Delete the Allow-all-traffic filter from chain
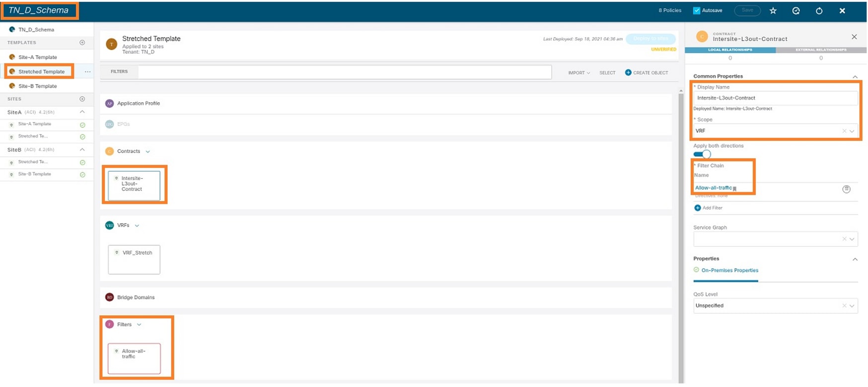 pos(847,189)
